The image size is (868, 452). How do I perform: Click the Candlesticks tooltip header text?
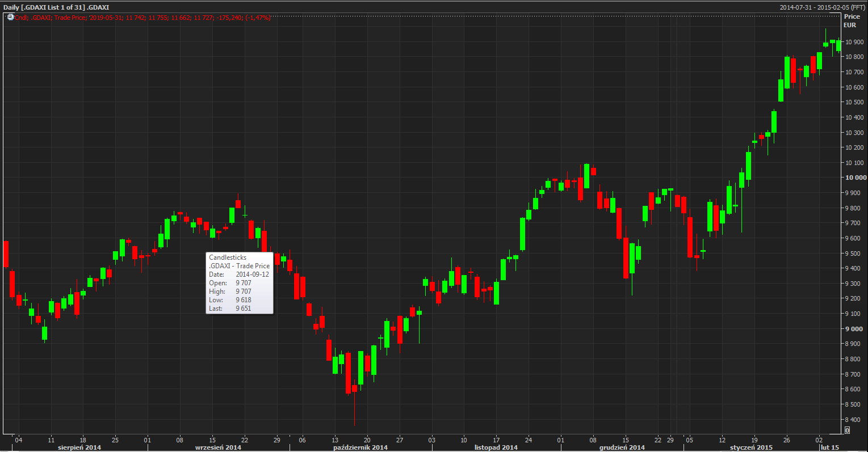(x=228, y=257)
